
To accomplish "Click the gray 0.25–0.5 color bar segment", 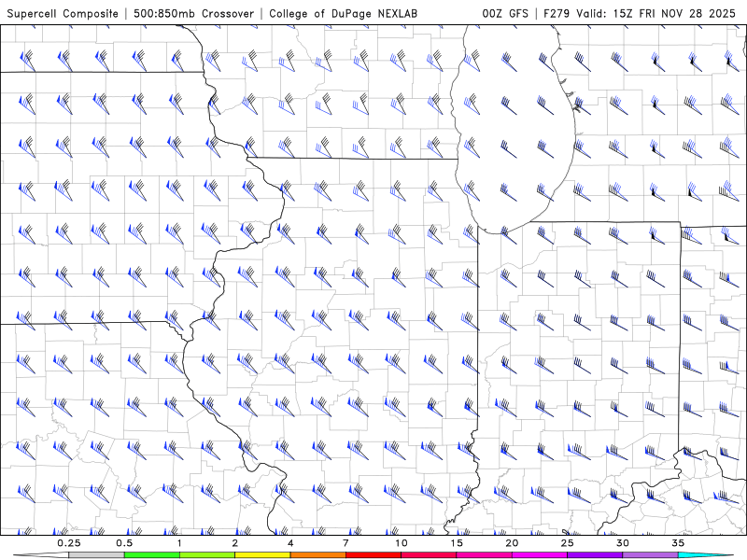I will (97, 555).
